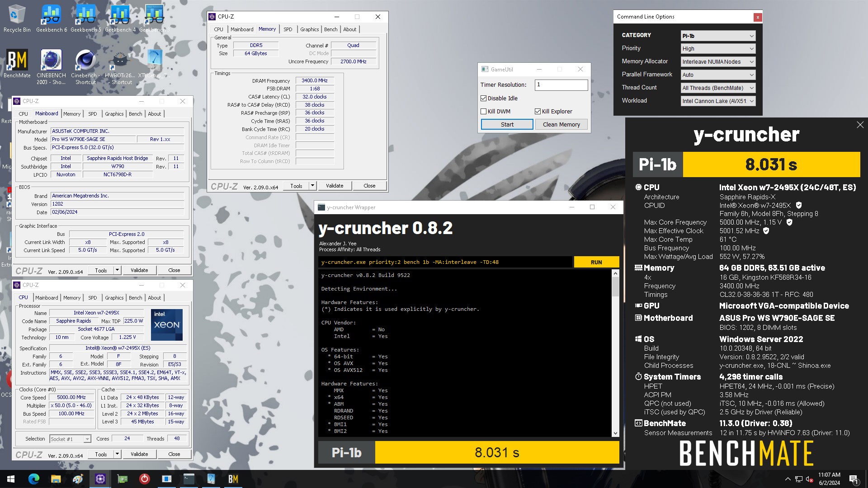The width and height of the screenshot is (868, 488).
Task: Close the Command Line Options panel
Action: 758,17
